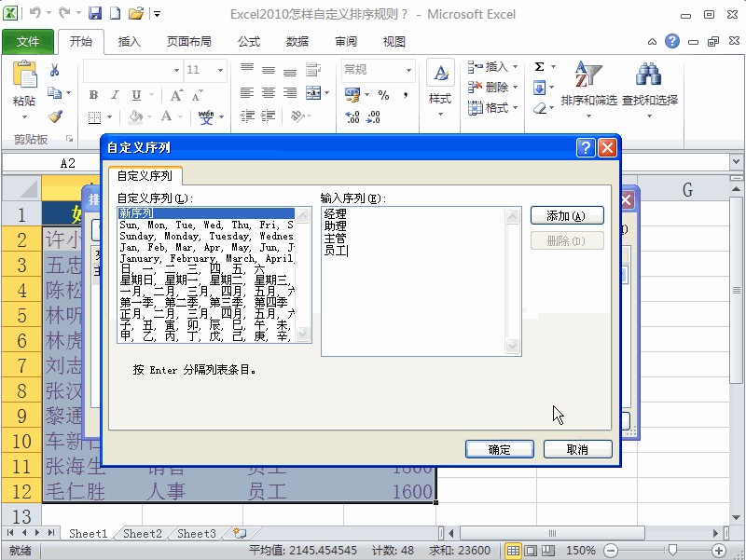Align text to the left

click(x=246, y=92)
